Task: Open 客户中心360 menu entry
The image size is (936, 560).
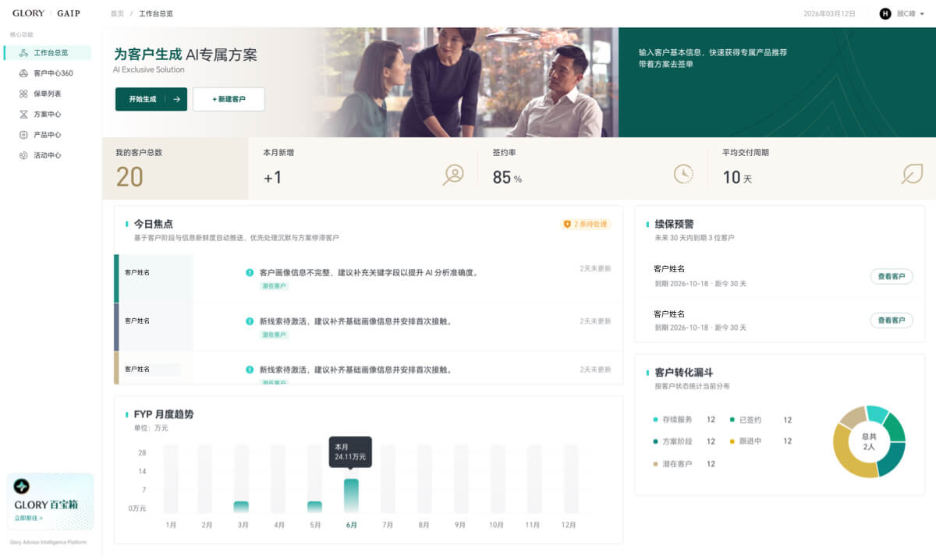Action: (47, 73)
